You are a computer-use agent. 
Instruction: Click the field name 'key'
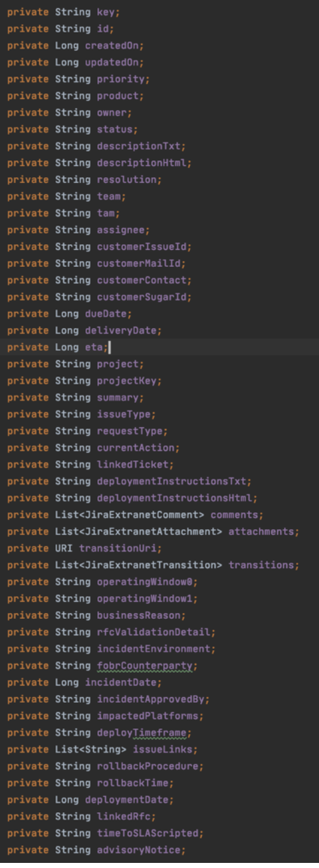click(105, 12)
